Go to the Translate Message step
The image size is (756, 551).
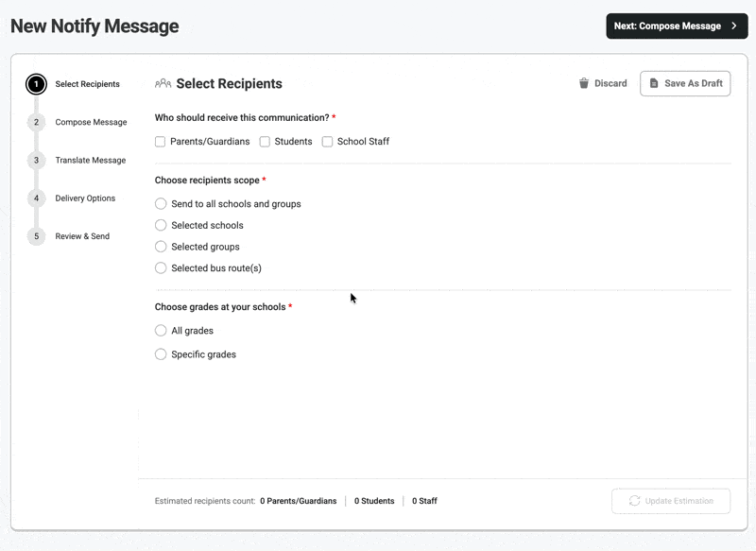pyautogui.click(x=91, y=161)
